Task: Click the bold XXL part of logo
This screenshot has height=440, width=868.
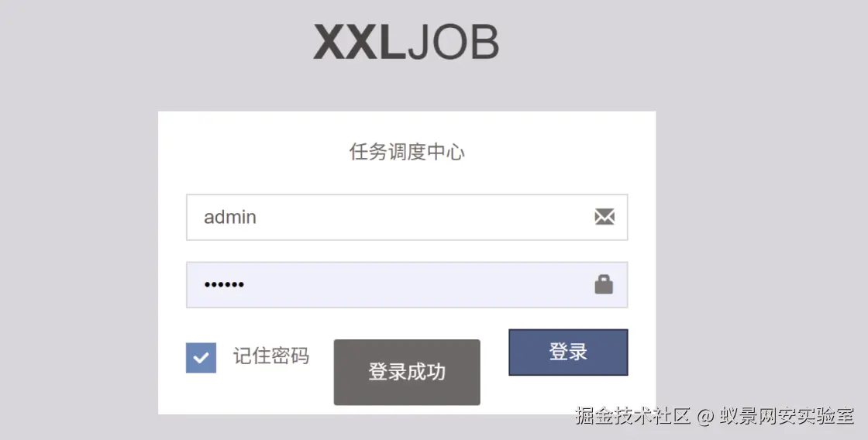Action: pyautogui.click(x=360, y=42)
